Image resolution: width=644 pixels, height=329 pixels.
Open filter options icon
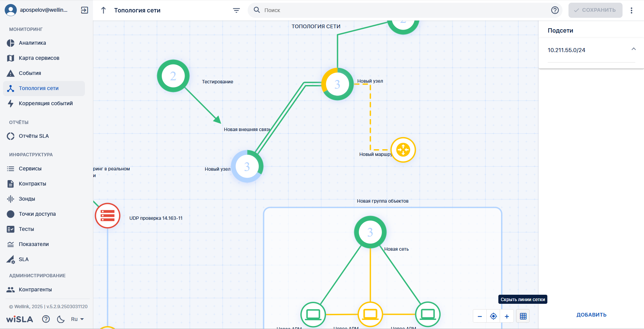click(x=236, y=10)
